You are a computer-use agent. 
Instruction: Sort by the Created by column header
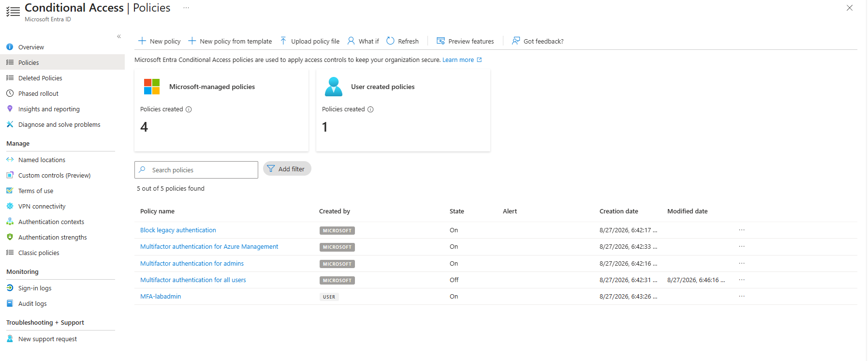(x=335, y=211)
